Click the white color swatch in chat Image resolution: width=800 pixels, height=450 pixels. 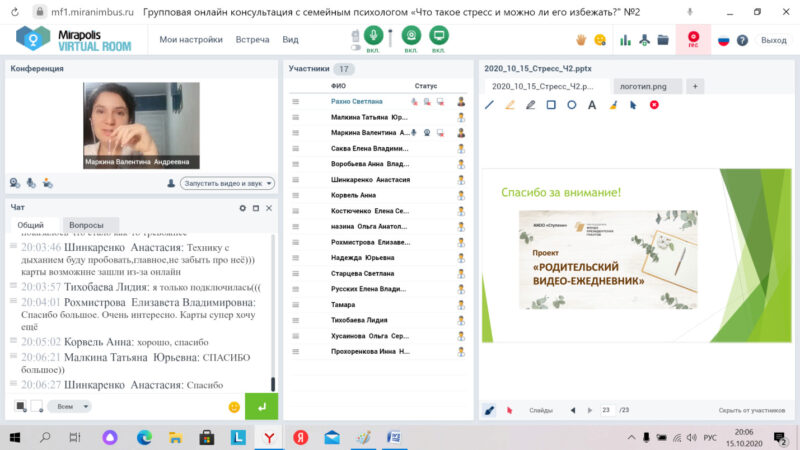36,406
